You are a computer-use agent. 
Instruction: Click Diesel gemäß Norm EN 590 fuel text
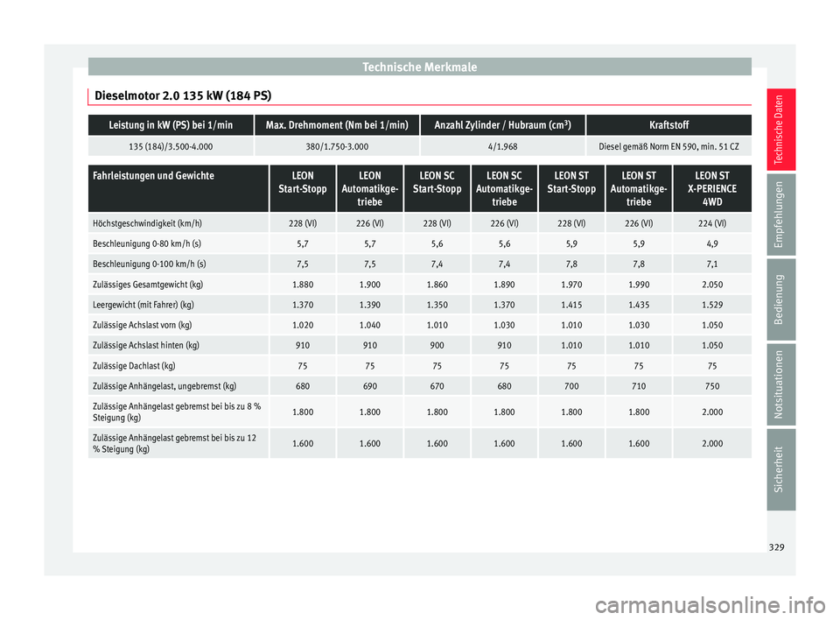pyautogui.click(x=669, y=146)
